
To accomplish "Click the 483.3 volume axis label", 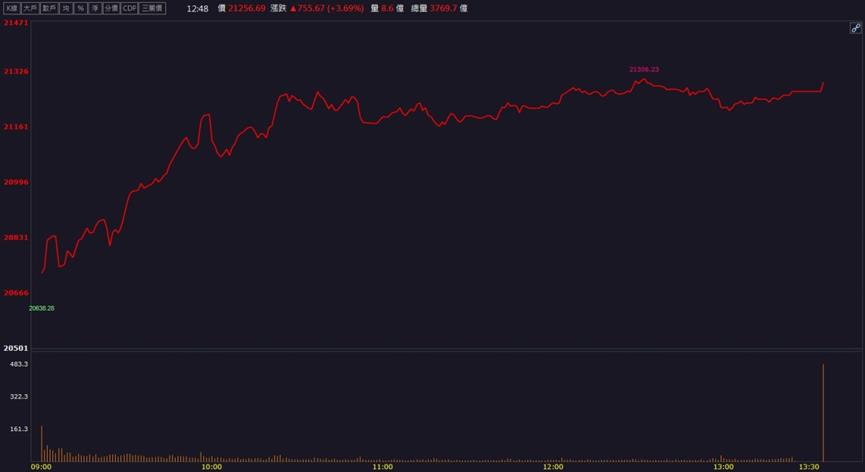I will pyautogui.click(x=19, y=364).
